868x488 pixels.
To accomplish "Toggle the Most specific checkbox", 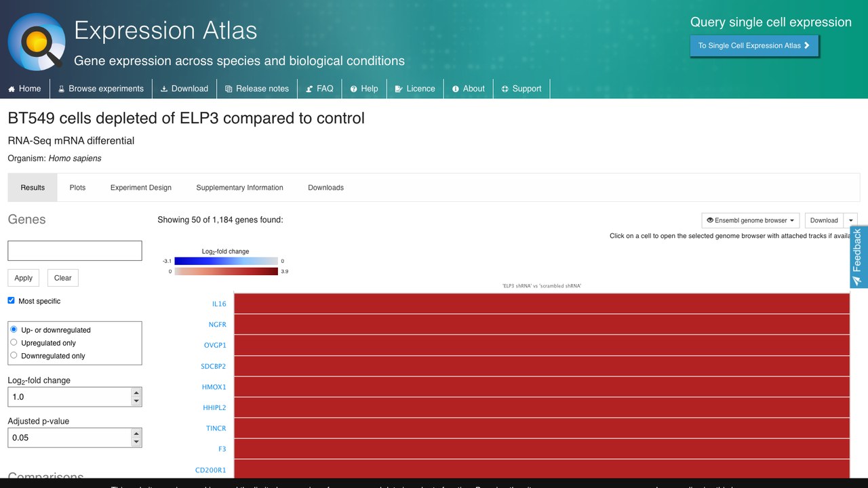I will 11,300.
